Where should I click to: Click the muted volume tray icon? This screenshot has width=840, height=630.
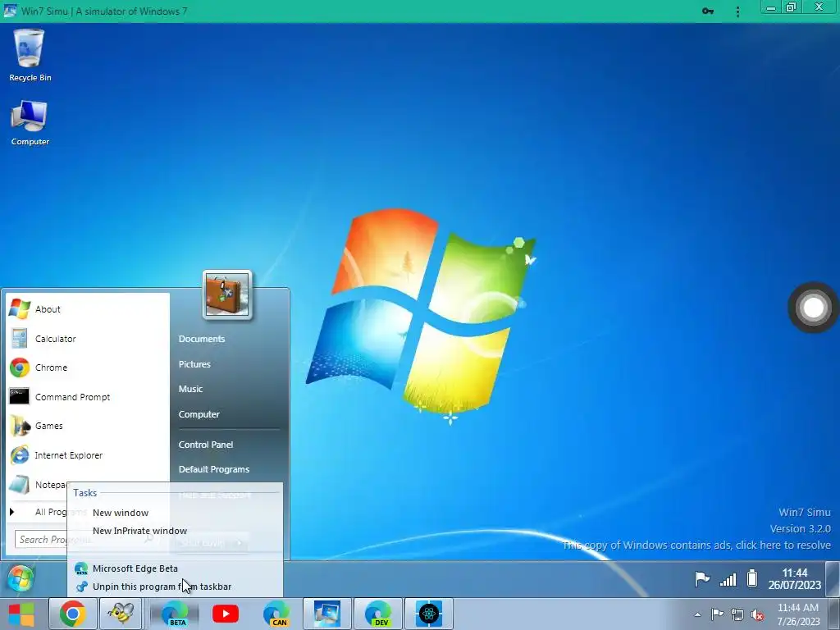pos(757,614)
